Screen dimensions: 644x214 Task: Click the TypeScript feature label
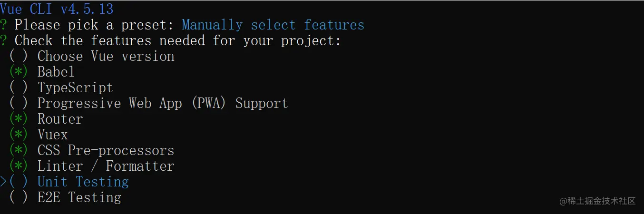[x=75, y=88]
